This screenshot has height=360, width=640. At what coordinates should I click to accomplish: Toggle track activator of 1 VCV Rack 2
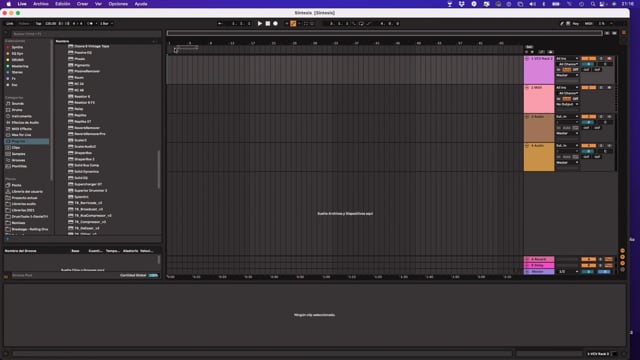[589, 59]
